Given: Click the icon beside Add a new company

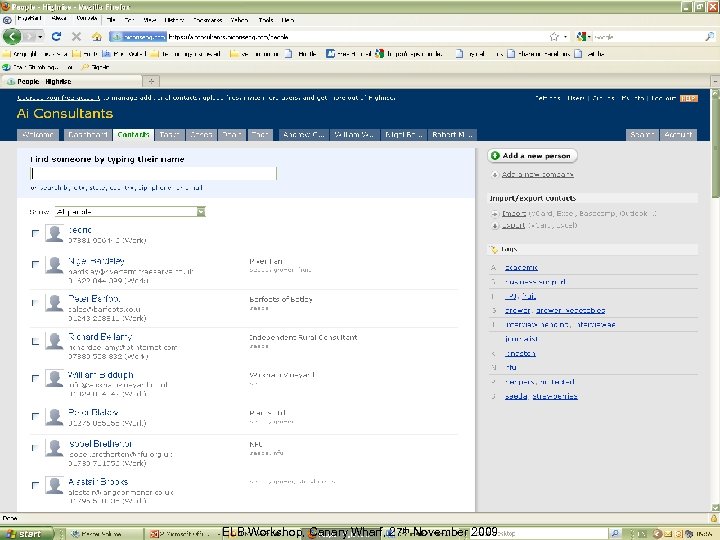Looking at the screenshot, I should tap(495, 174).
